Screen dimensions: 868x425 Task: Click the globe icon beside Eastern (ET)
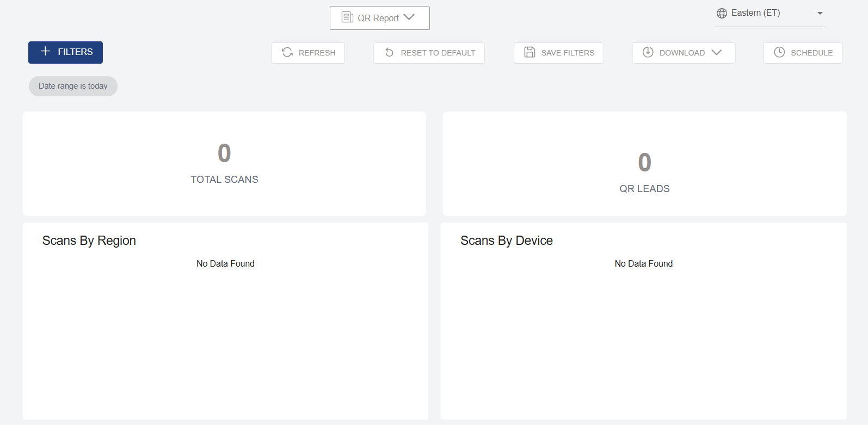[x=722, y=13]
